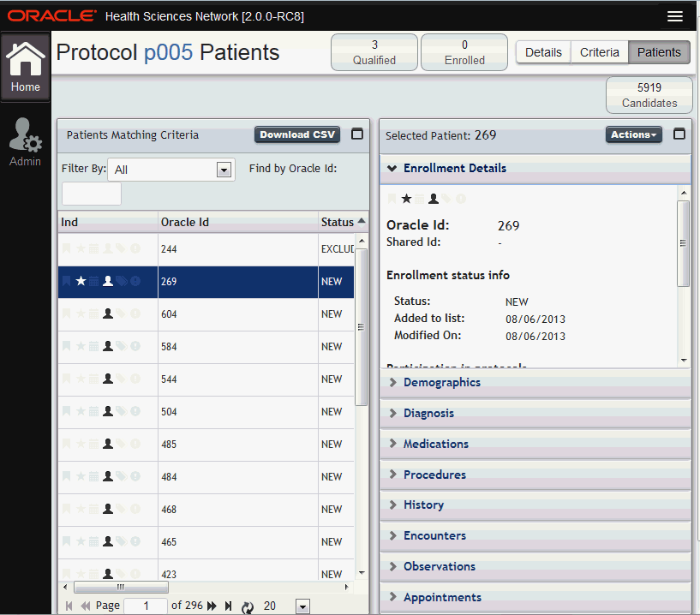Viewport: 700px width, 615px height.
Task: Click the patient list scroll right arrow
Action: (x=346, y=587)
